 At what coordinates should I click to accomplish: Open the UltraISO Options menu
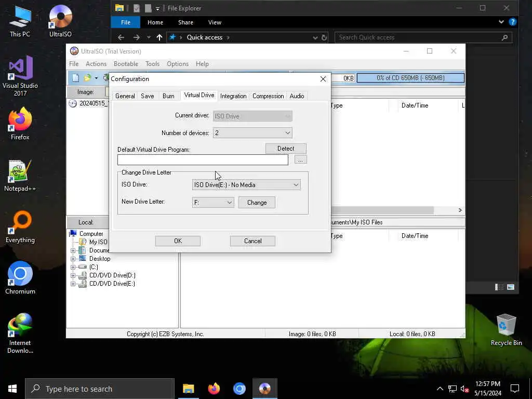pos(178,64)
